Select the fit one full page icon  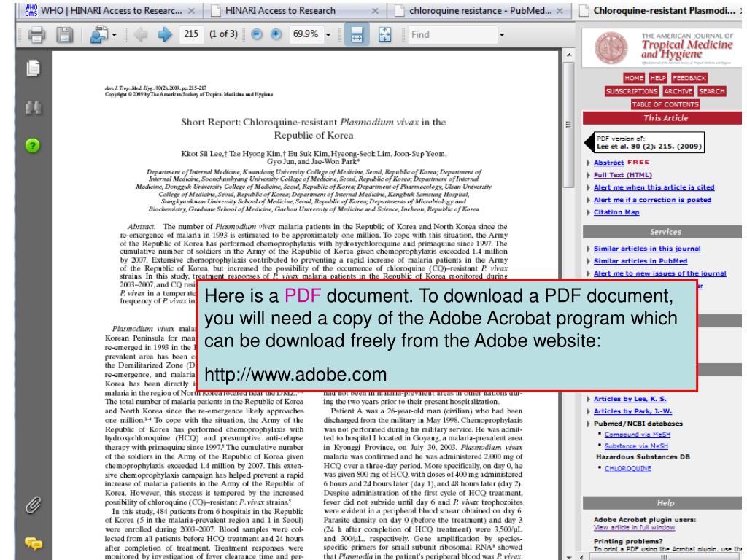pos(385,34)
